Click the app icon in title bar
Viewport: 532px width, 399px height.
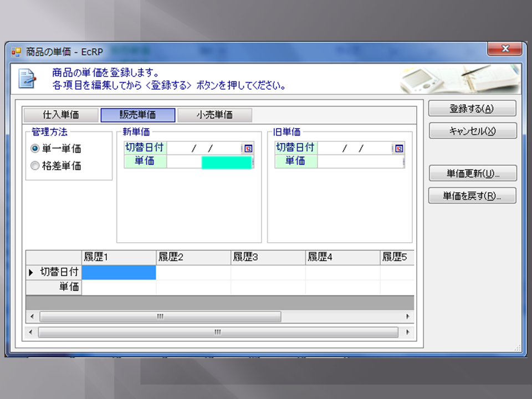pyautogui.click(x=17, y=51)
